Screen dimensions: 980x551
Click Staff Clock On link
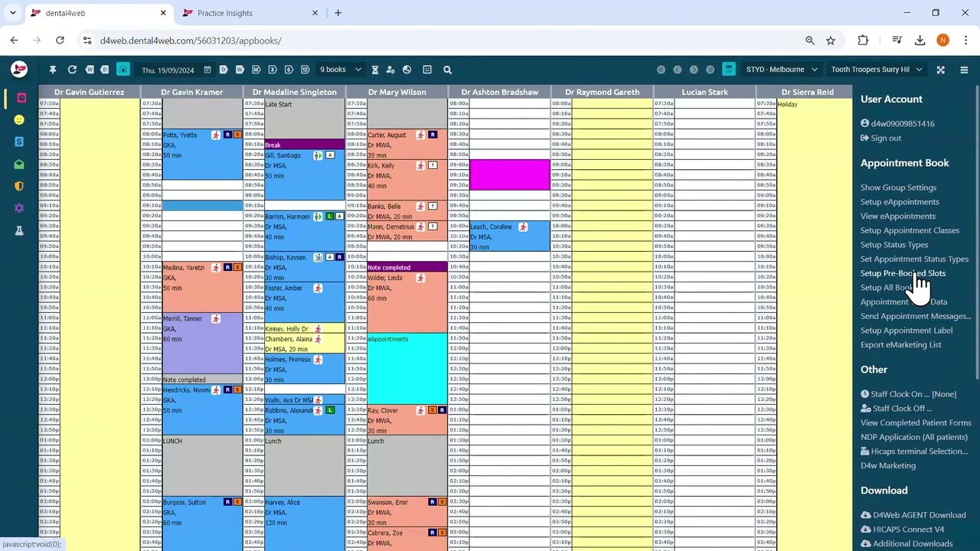click(908, 394)
